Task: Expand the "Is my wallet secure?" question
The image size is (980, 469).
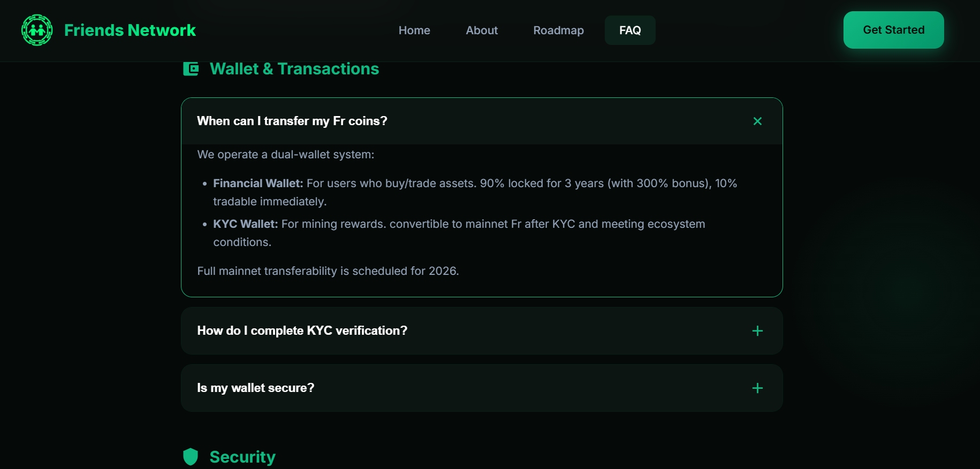Action: (x=256, y=388)
